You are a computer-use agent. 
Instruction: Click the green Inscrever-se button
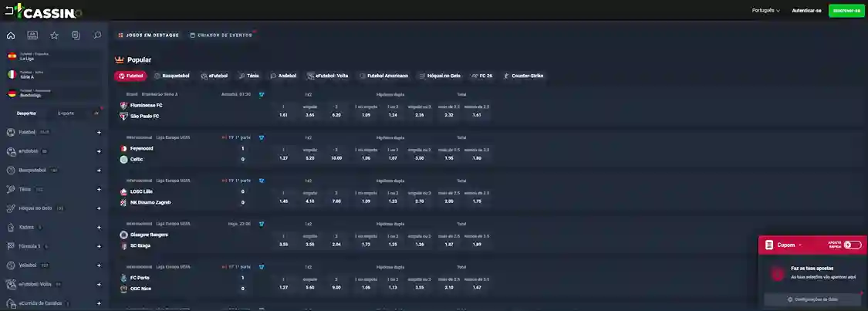tap(846, 11)
